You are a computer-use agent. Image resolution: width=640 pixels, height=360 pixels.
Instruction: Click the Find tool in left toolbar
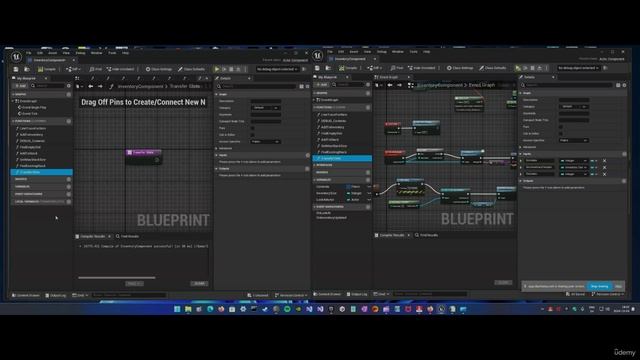click(x=96, y=69)
